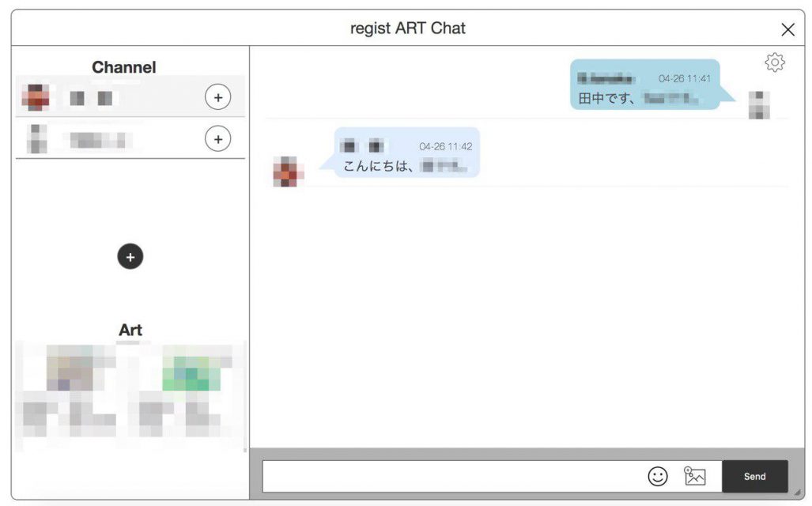Click the Channel section header
812x506 pixels.
click(x=124, y=67)
